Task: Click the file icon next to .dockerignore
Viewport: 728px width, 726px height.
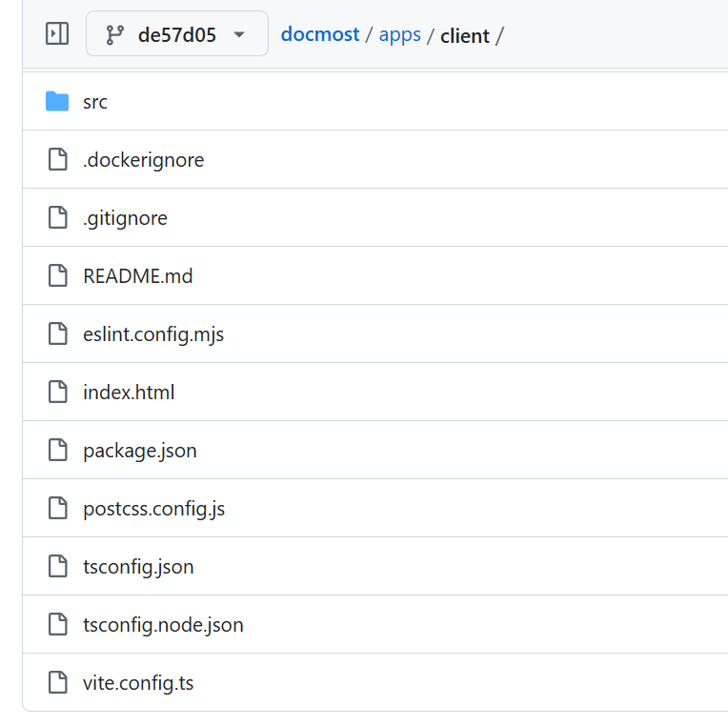Action: tap(58, 159)
